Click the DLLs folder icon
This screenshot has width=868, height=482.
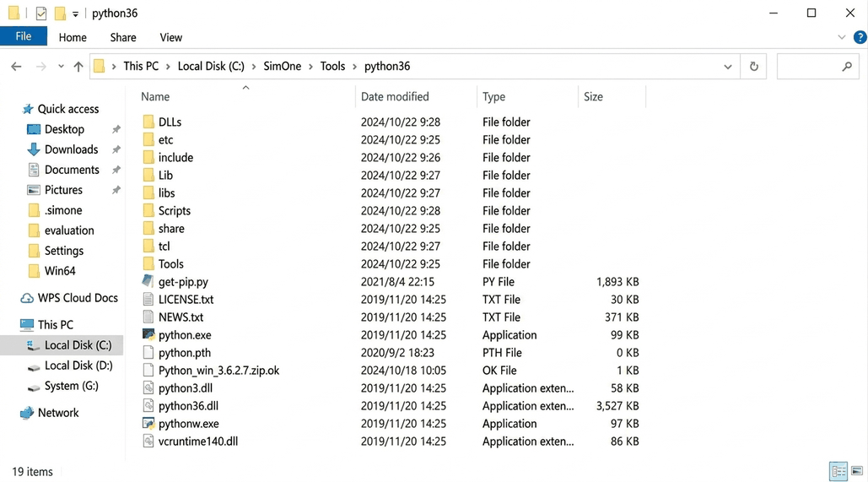point(148,122)
